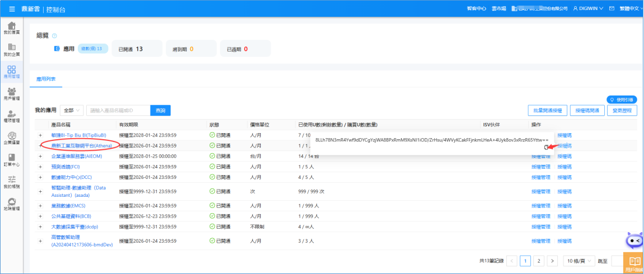Click the help icon next to 總覽
The width and height of the screenshot is (644, 274).
54,36
